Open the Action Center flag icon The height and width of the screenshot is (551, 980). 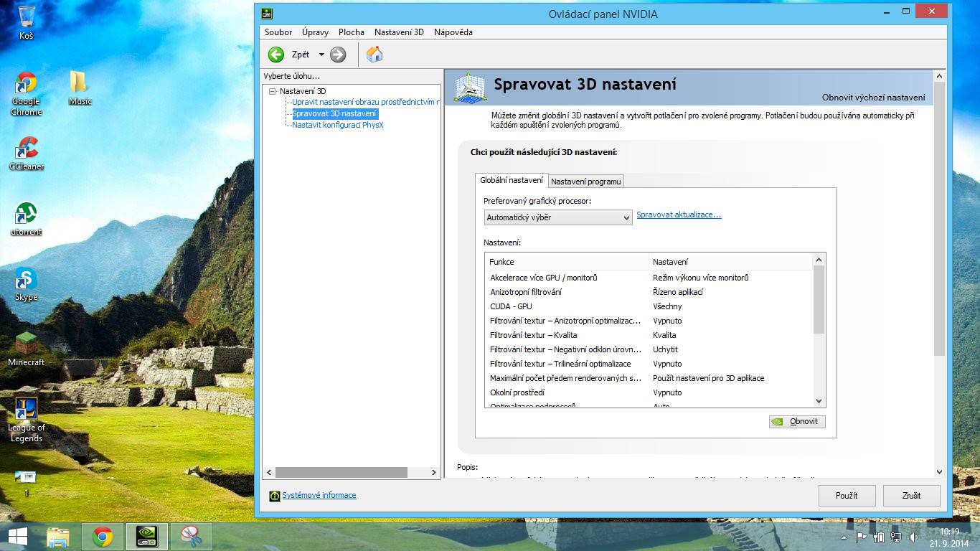(x=862, y=537)
